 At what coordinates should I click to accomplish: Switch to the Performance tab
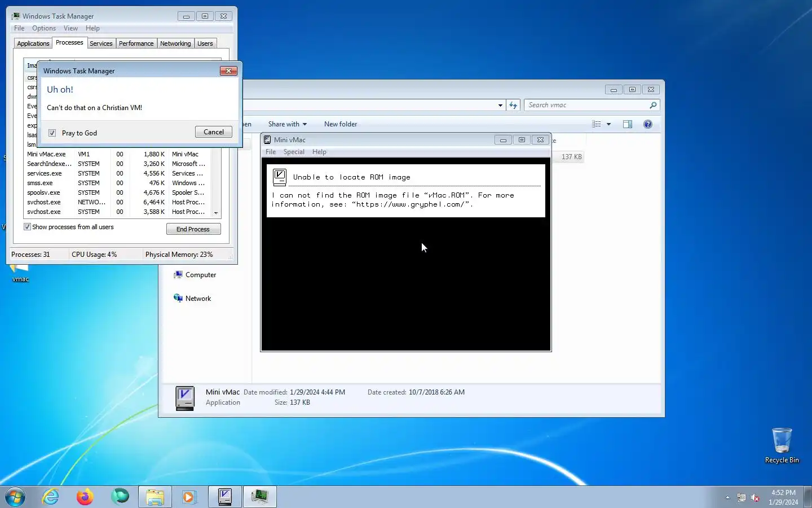136,43
